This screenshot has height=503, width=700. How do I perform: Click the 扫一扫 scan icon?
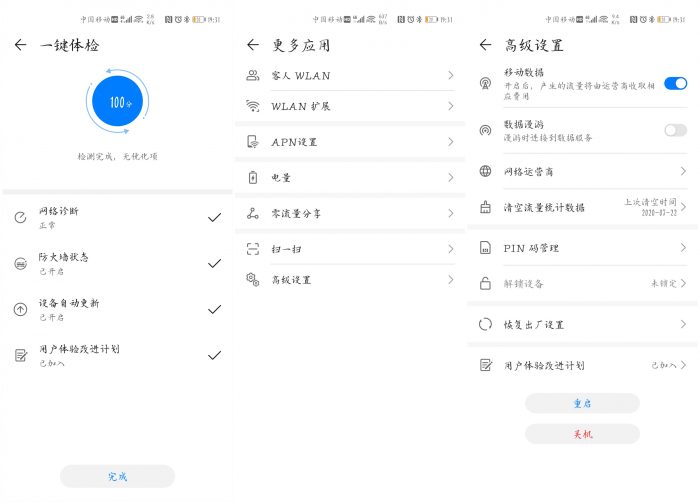point(253,249)
